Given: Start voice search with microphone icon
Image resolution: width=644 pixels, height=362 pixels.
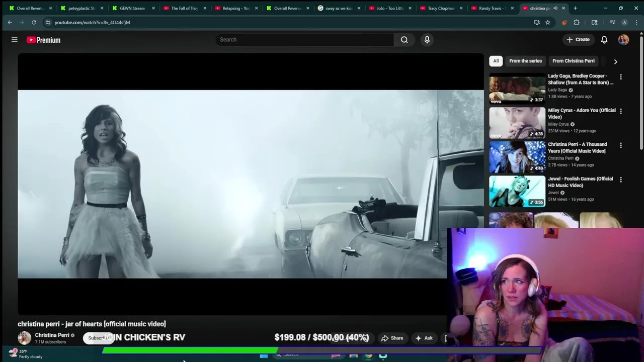Looking at the screenshot, I should tap(427, 40).
